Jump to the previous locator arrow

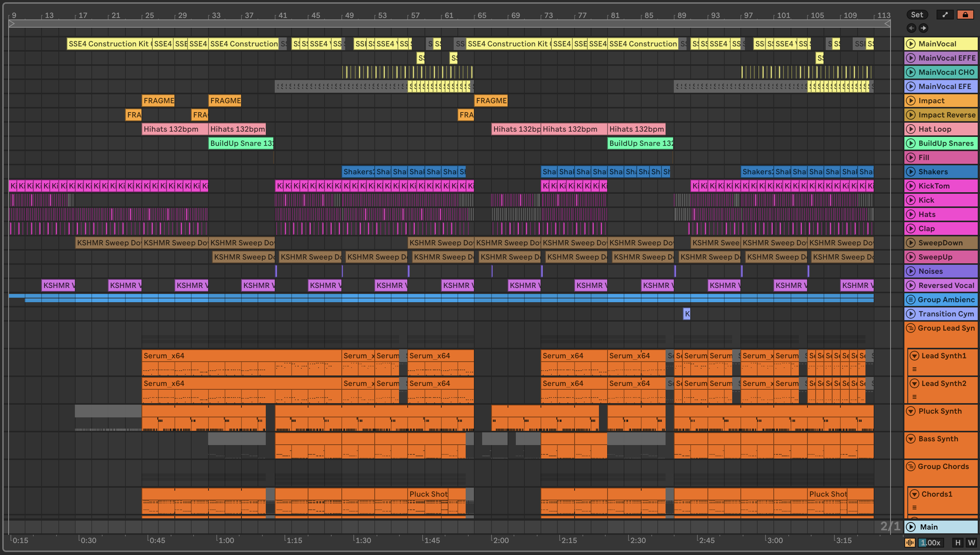point(911,28)
